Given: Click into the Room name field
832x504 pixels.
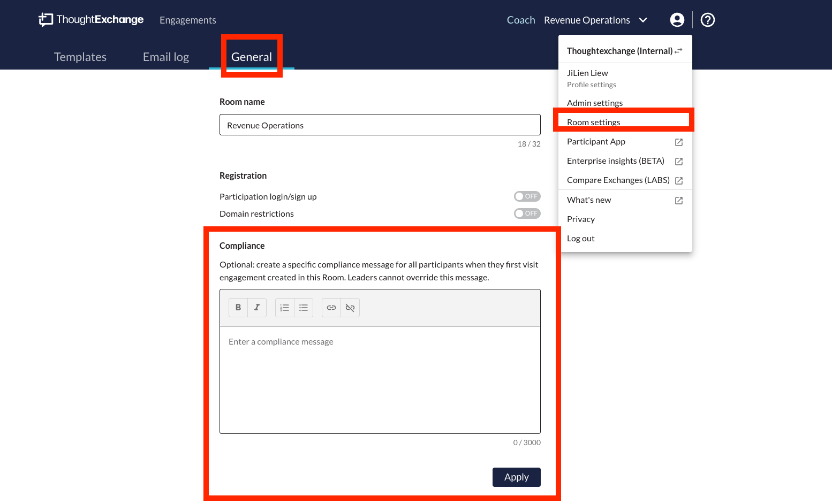Looking at the screenshot, I should coord(380,125).
